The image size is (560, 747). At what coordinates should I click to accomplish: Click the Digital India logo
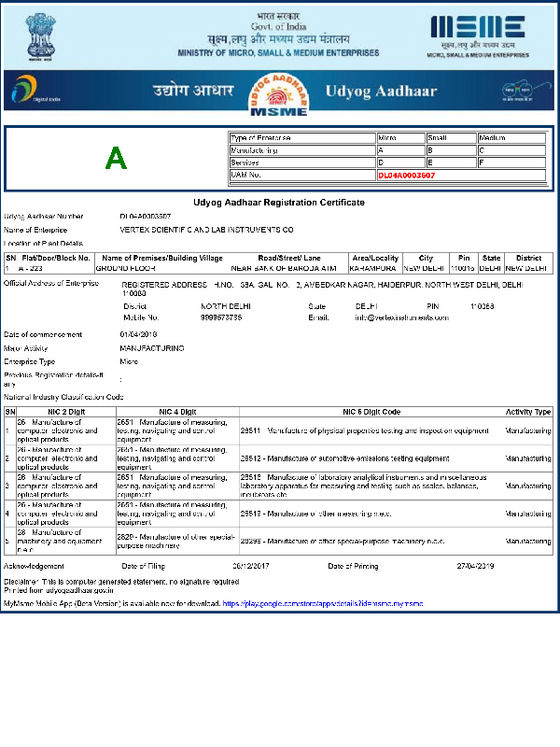[x=35, y=89]
